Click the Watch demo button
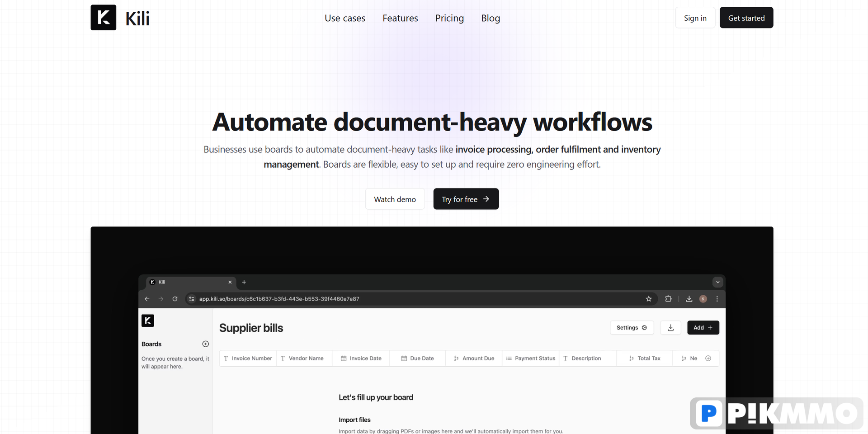Screen dimensions: 868x434 pos(395,199)
